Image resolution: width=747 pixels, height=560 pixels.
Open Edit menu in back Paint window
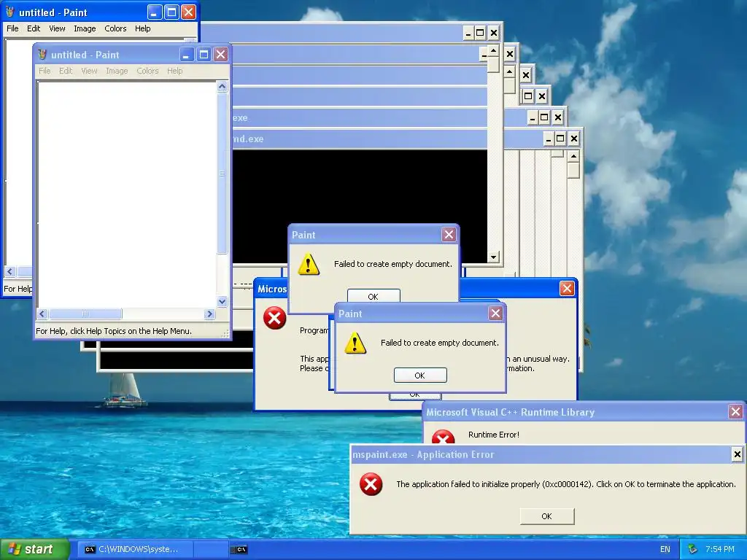tap(34, 28)
